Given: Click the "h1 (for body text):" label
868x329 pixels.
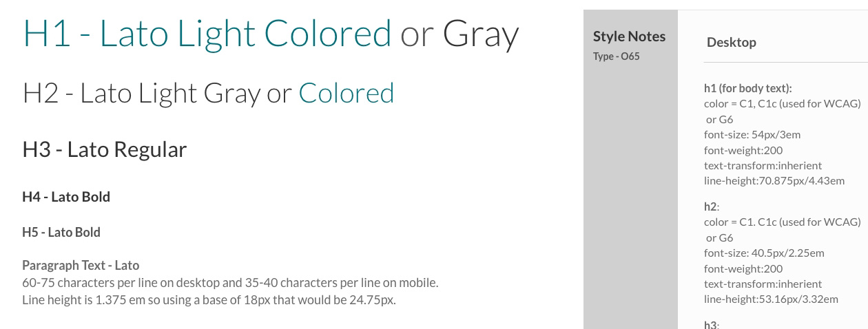Looking at the screenshot, I should click(747, 88).
